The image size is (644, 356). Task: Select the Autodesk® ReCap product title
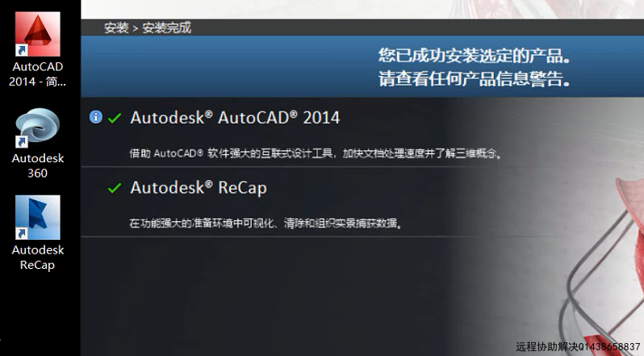coord(199,187)
